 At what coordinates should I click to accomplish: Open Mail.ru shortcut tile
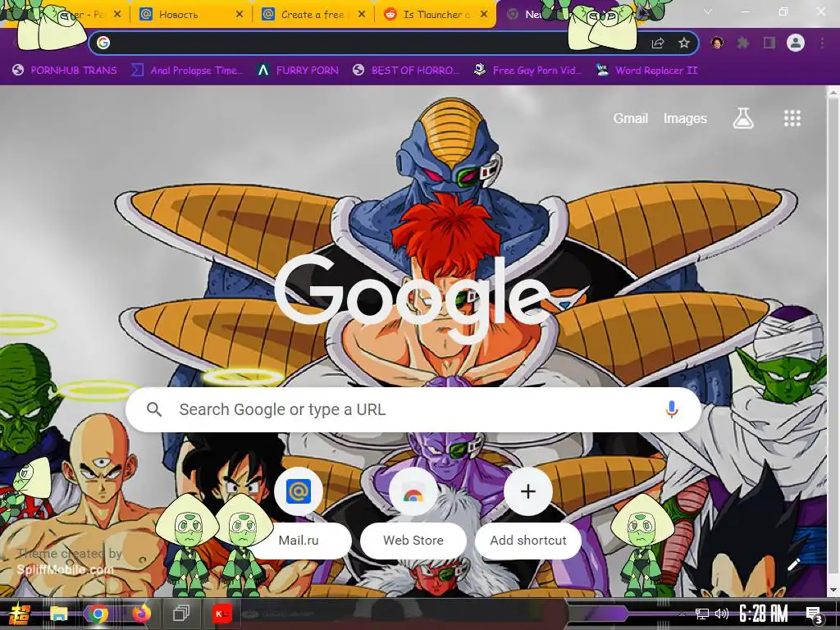(299, 514)
